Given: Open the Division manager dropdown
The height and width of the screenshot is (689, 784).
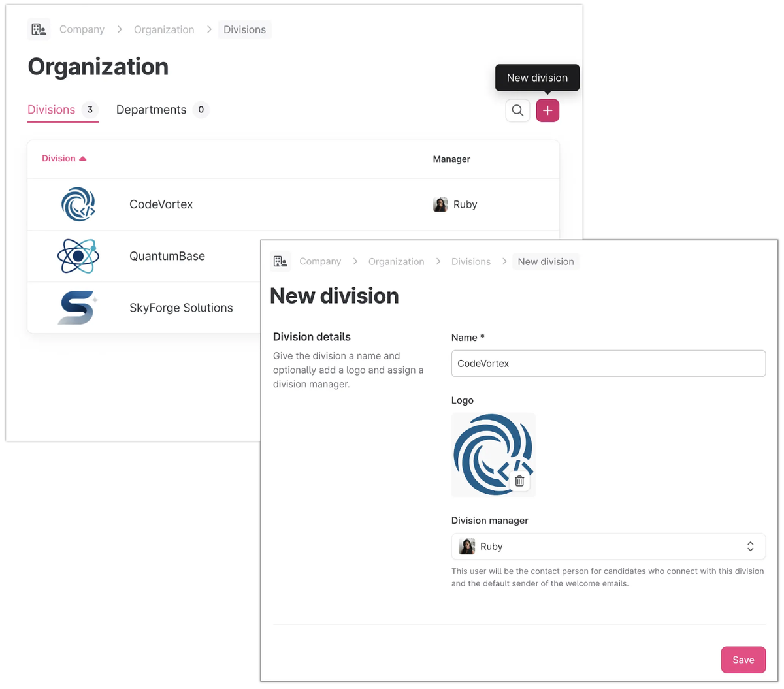Looking at the screenshot, I should point(608,547).
